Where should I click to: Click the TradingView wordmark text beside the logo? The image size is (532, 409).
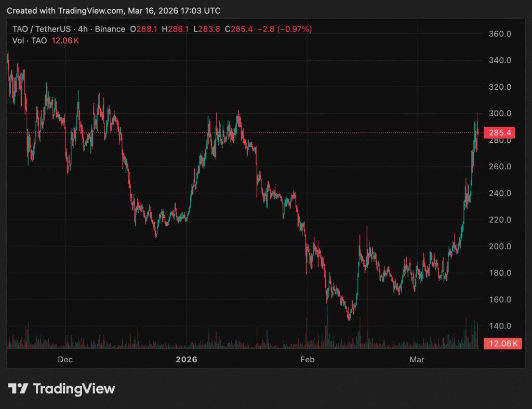74,389
